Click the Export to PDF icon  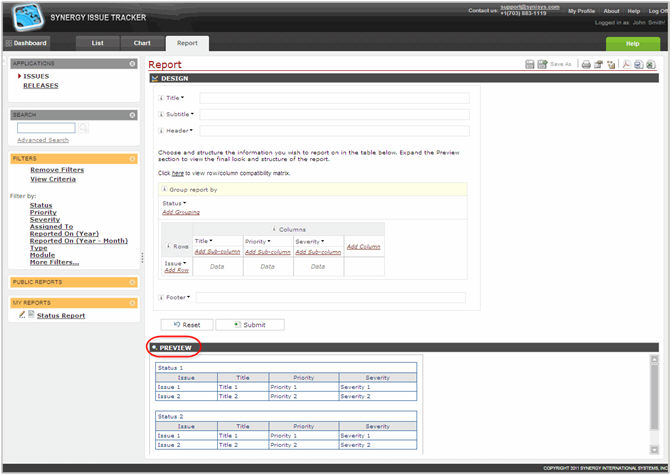(626, 65)
